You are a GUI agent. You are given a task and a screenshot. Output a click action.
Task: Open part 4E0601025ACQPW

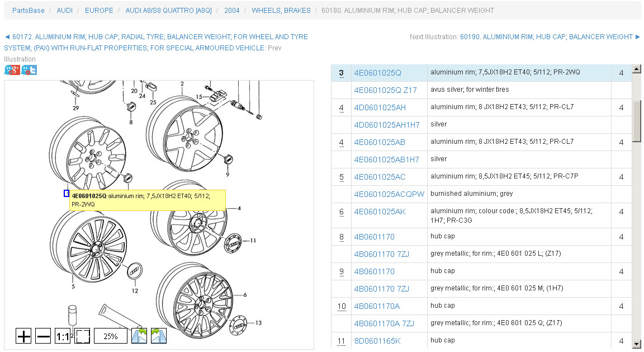(389, 195)
